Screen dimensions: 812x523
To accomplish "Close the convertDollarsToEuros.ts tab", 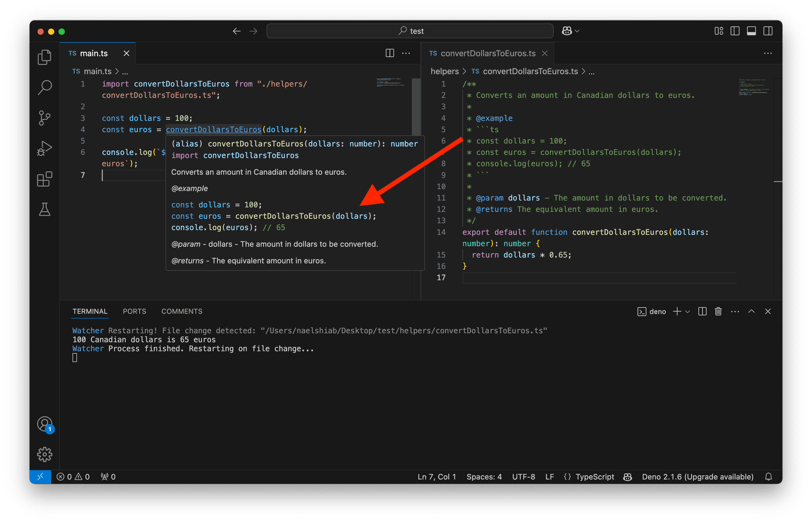I will coord(545,53).
